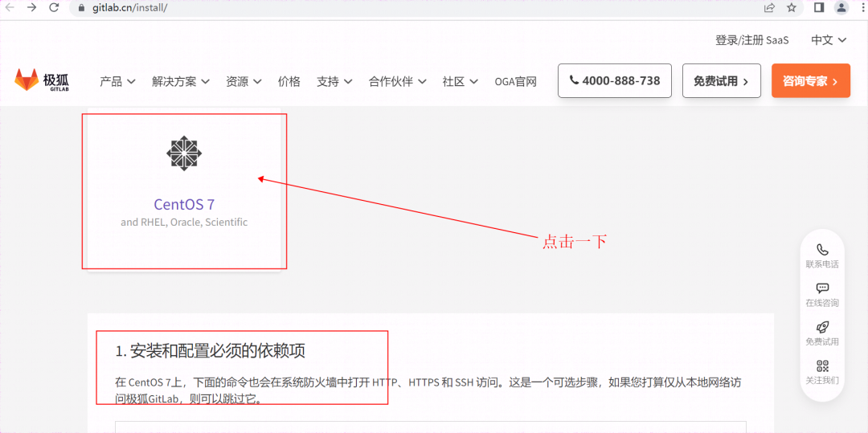
Task: Click the orange 咨询专家 button
Action: (x=811, y=81)
